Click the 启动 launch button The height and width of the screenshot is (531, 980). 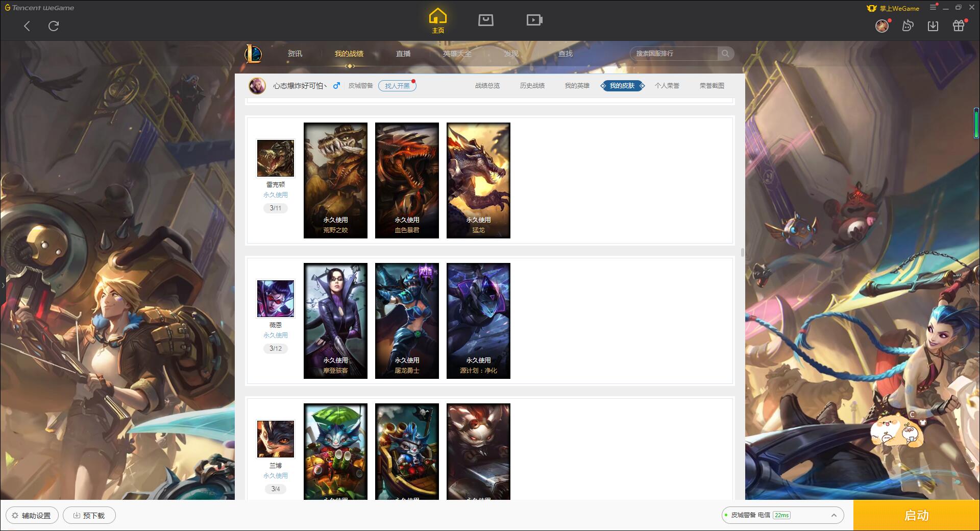point(917,515)
